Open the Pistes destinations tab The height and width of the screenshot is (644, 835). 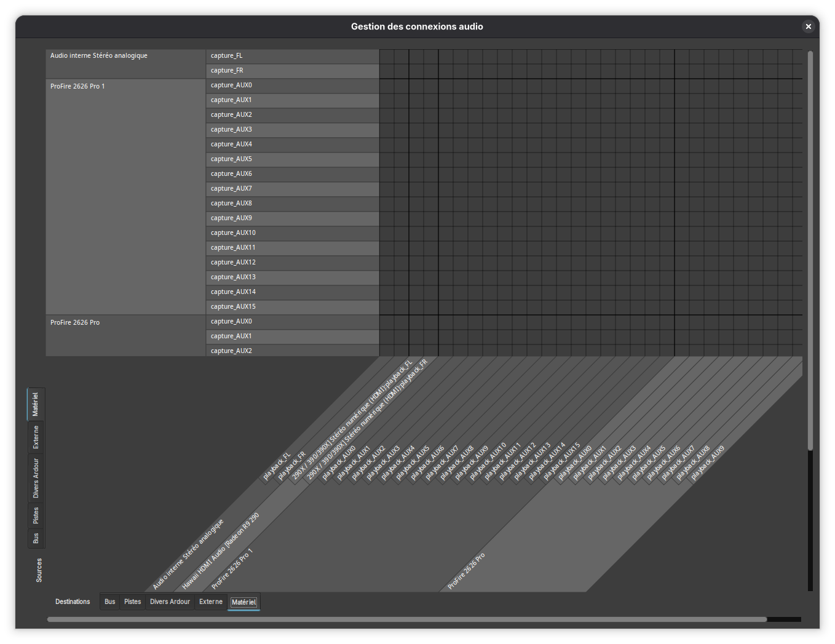point(132,602)
